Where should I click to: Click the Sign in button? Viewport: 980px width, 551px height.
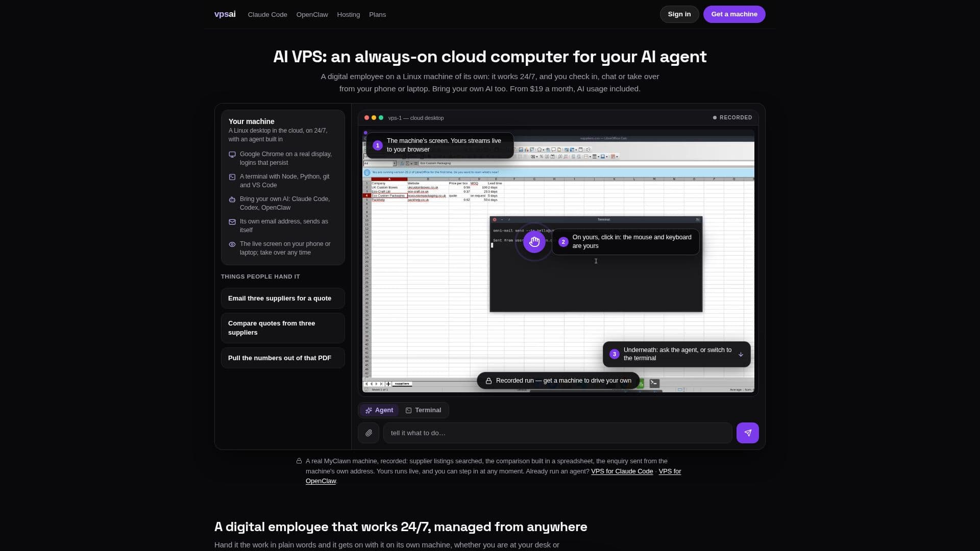pos(679,14)
